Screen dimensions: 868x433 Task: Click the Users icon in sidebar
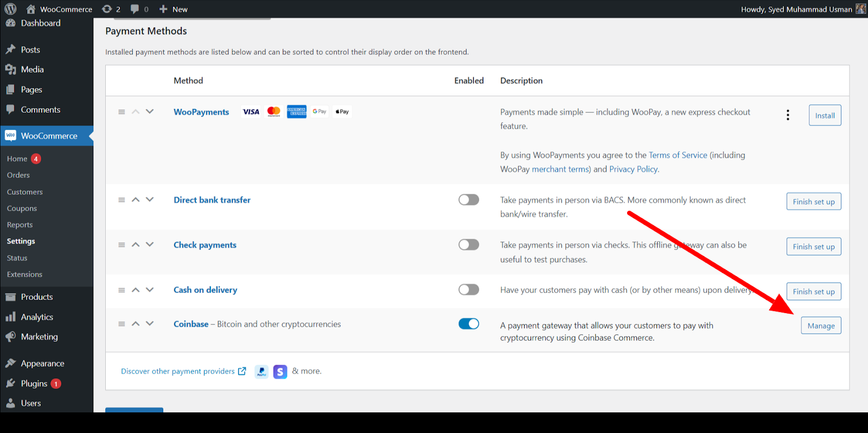point(10,403)
